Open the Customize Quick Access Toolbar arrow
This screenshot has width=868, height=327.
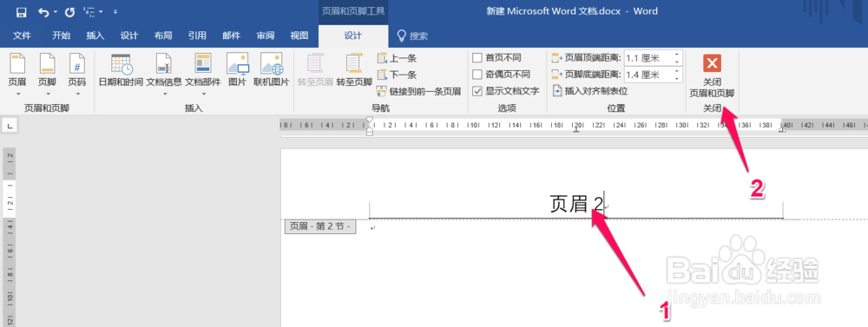point(115,11)
